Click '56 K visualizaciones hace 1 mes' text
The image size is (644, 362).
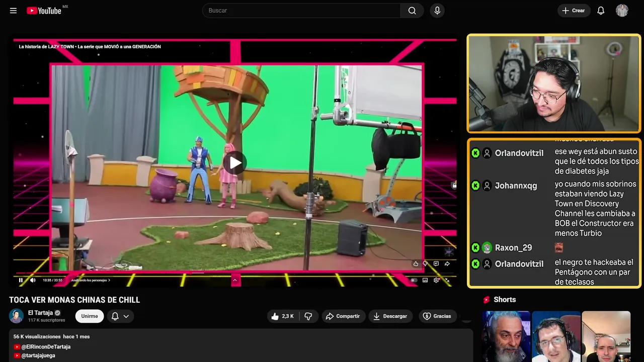(x=51, y=336)
